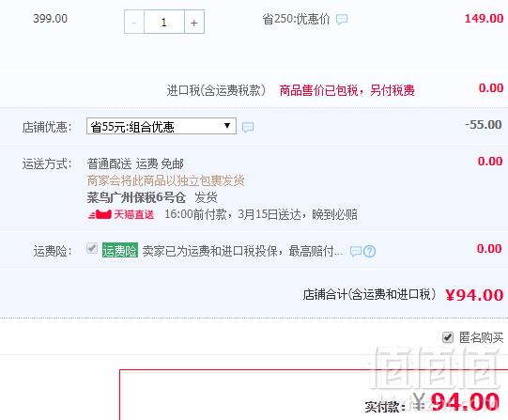Click the dropdown arrow of store discount

tap(227, 125)
